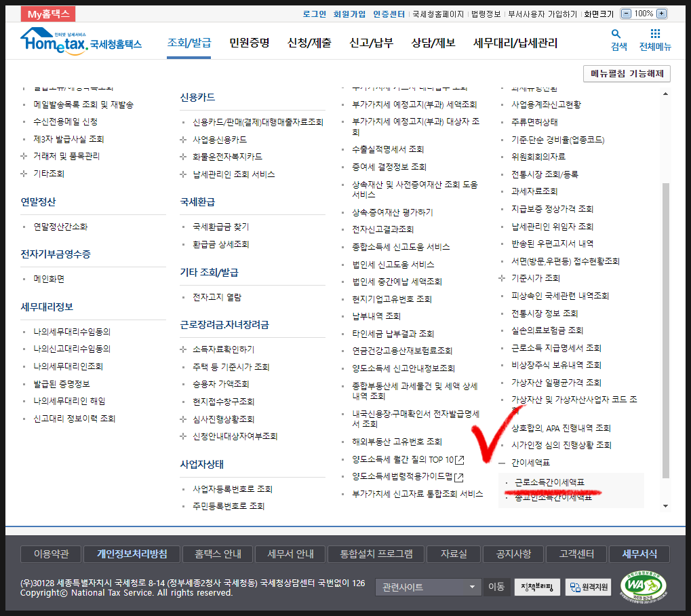Open the 관련사이트 dropdown

428,587
